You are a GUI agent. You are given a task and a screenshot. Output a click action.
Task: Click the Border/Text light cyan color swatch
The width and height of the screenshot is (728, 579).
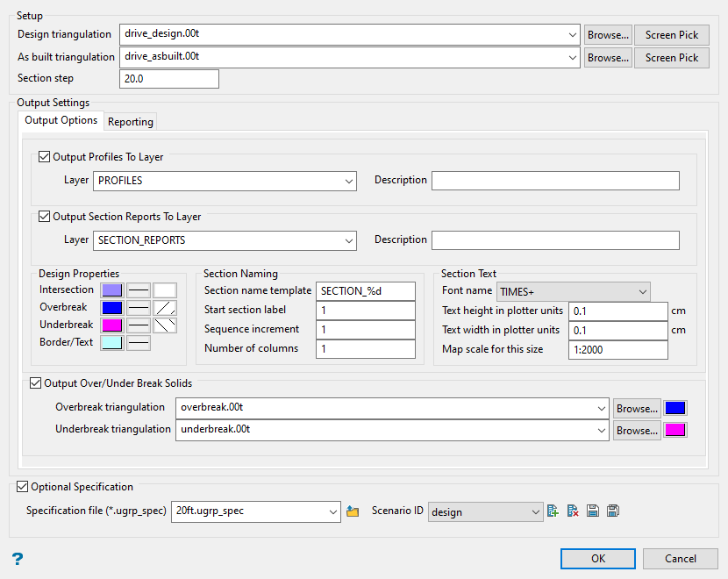pos(111,343)
